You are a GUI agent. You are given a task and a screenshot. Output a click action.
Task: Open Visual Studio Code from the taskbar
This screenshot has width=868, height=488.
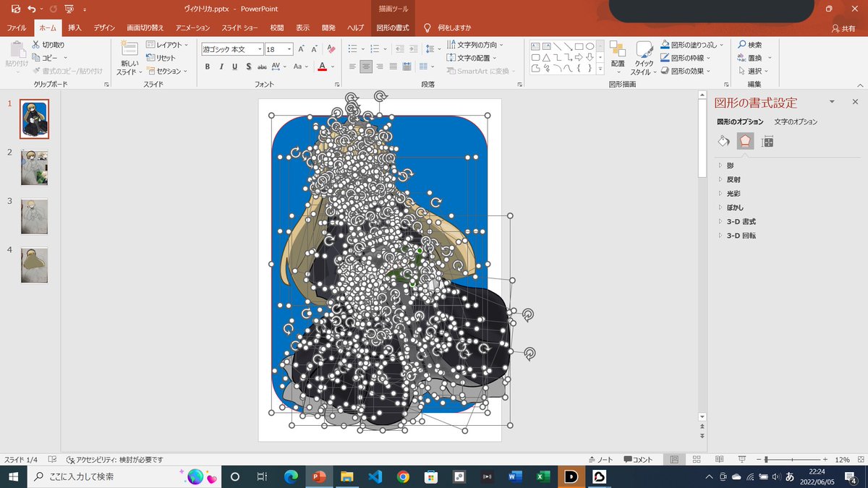tap(374, 476)
